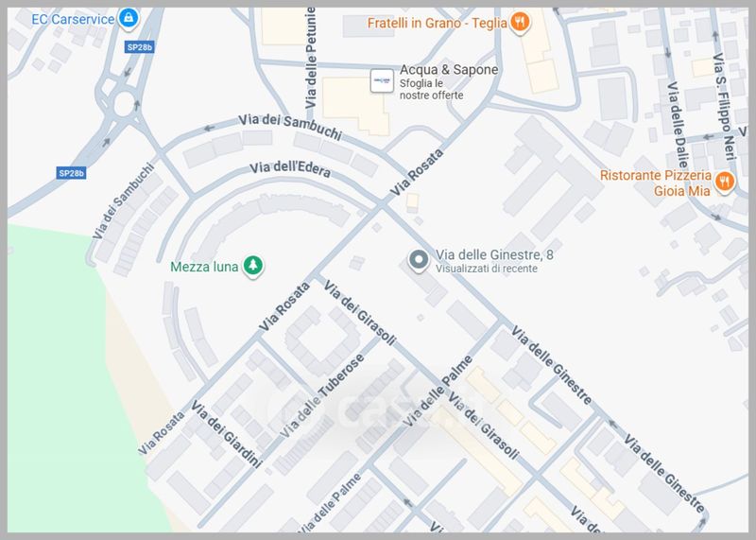This screenshot has width=756, height=540.
Task: Click the Fratelli in Grano - Teglia label
Action: pos(438,23)
